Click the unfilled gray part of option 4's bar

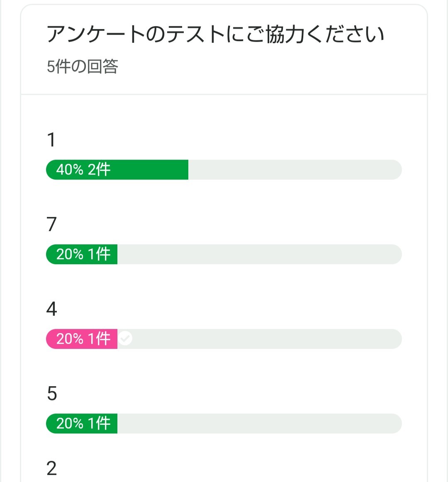pyautogui.click(x=265, y=339)
